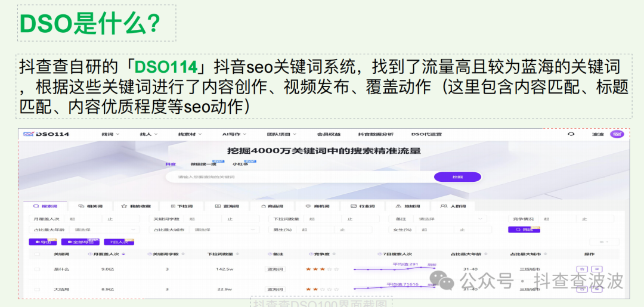Viewport: 644px width, 307px height.
Task: Click the 波波 username
Action: coord(597,134)
